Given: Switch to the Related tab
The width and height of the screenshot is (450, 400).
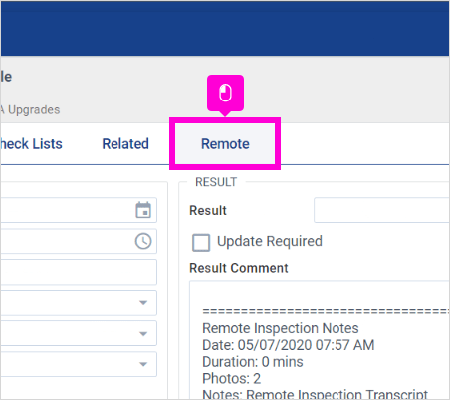Looking at the screenshot, I should tap(125, 144).
